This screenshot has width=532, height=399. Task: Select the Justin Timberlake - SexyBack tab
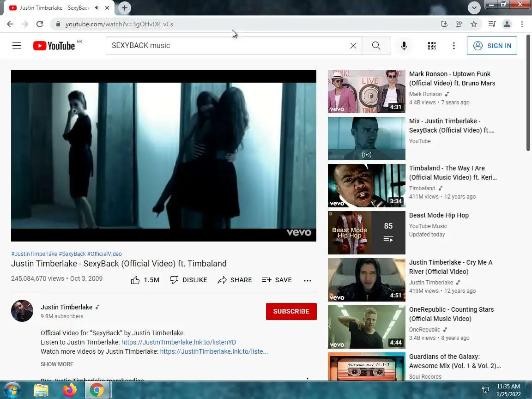click(54, 8)
